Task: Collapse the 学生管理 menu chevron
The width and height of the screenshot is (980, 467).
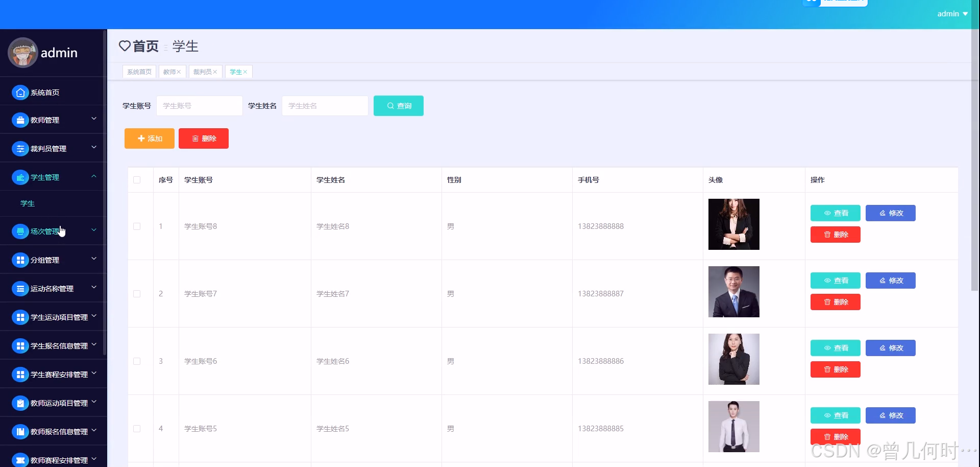Action: pos(94,176)
